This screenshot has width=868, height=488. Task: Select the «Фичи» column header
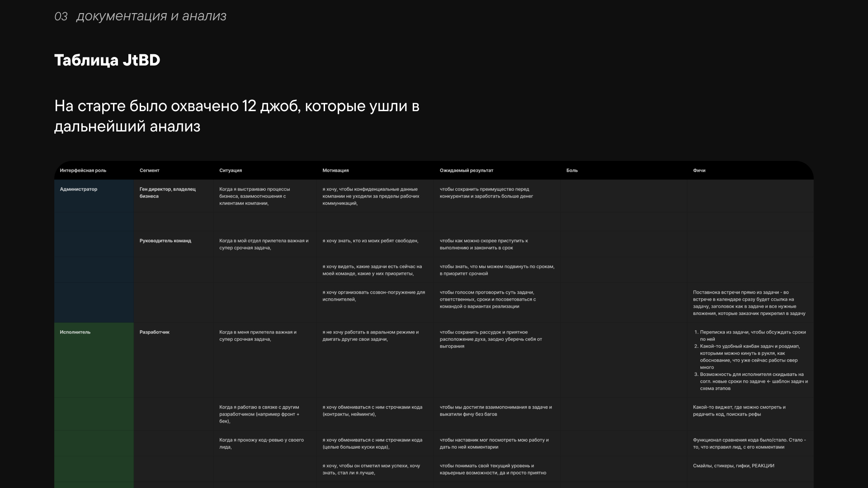coord(698,170)
